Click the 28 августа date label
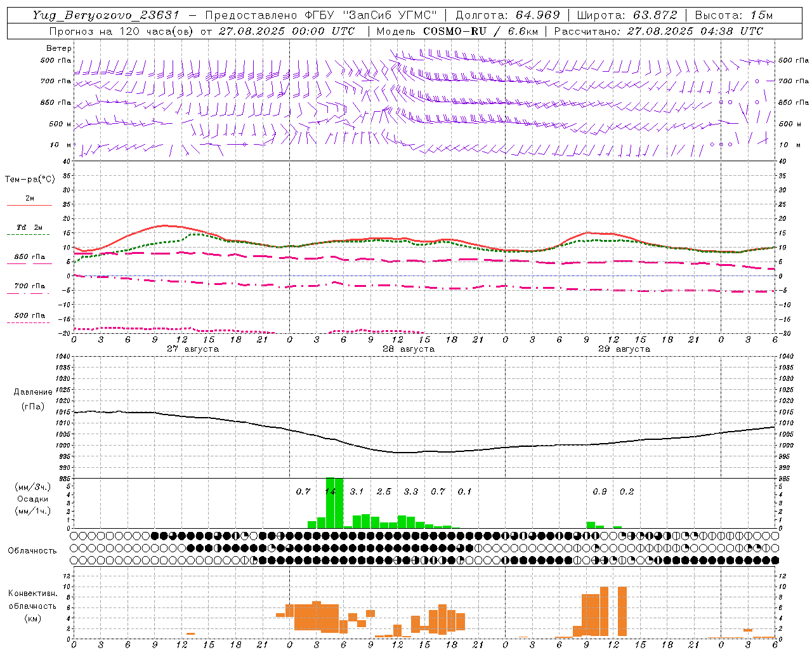The width and height of the screenshot is (812, 650). point(409,349)
